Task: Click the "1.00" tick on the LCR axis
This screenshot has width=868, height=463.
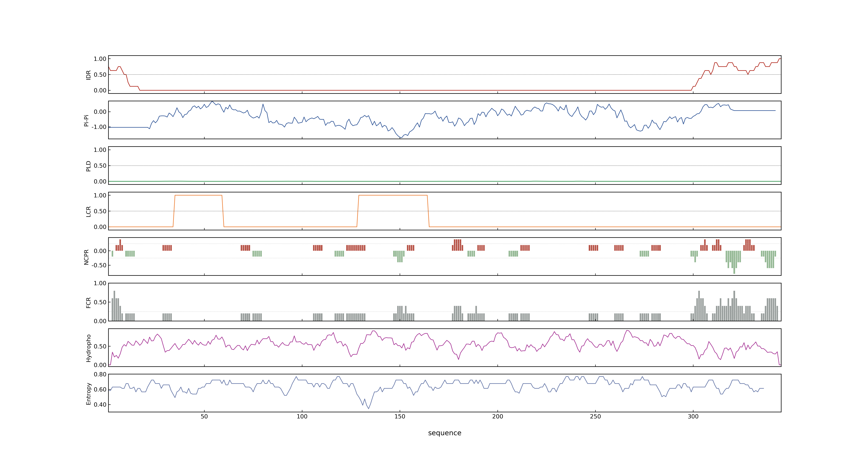Action: tap(100, 195)
